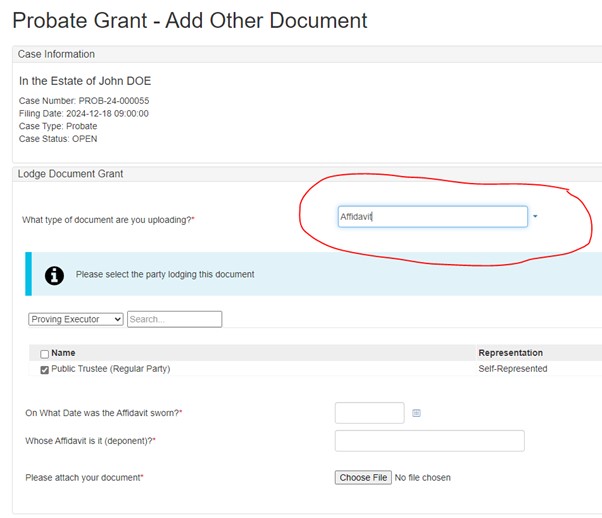
Task: Click the Lodge Document Grant section header
Action: click(x=70, y=174)
